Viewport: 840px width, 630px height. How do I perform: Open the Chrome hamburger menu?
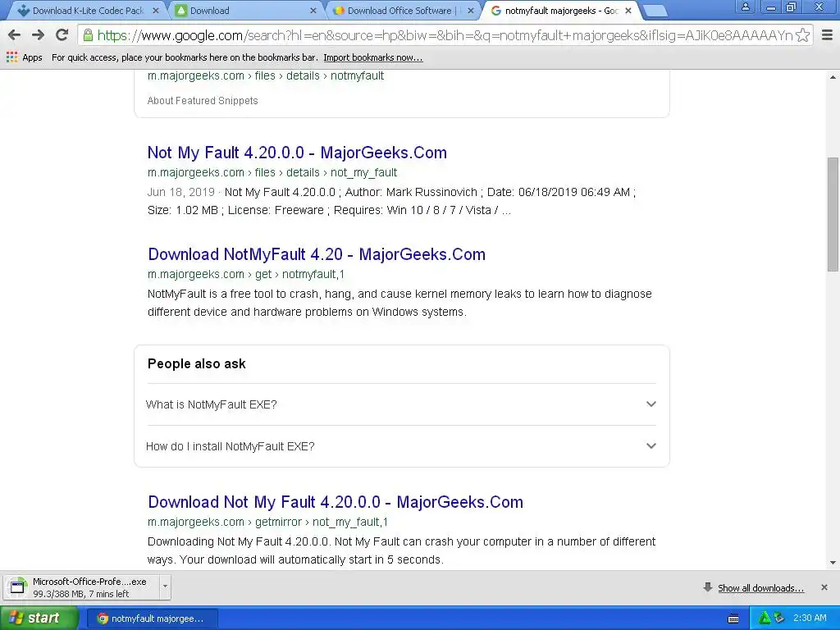(827, 35)
